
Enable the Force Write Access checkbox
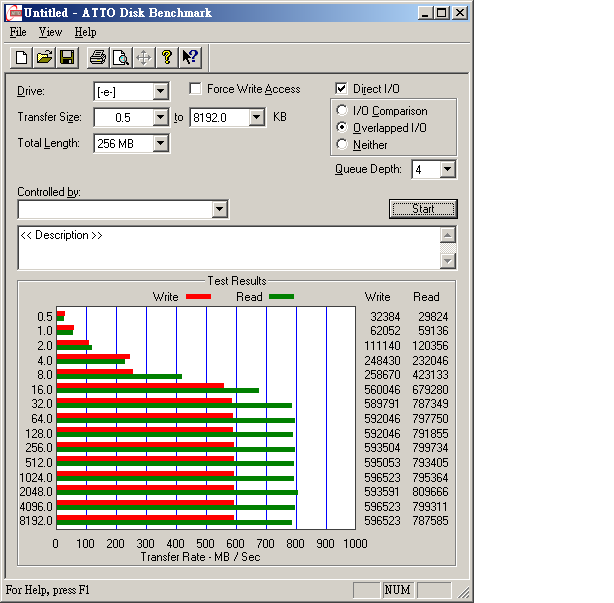(195, 88)
